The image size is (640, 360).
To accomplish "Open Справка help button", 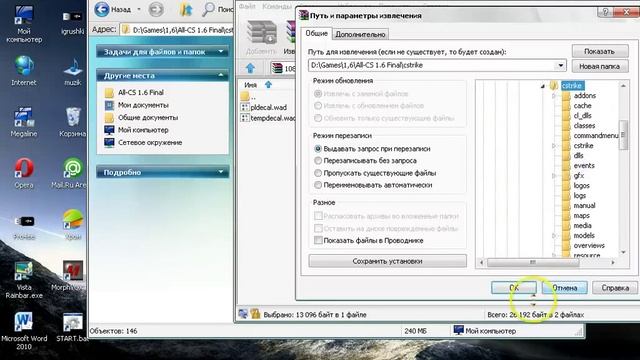I will 615,288.
